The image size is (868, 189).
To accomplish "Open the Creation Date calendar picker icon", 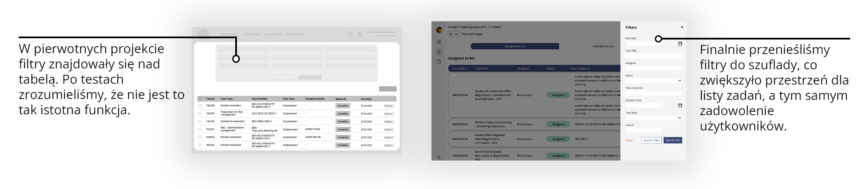I will (x=680, y=105).
